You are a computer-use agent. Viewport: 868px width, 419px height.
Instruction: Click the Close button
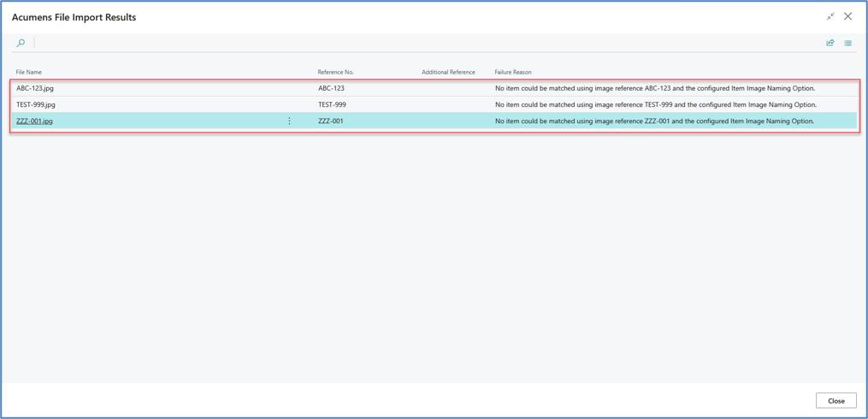836,401
